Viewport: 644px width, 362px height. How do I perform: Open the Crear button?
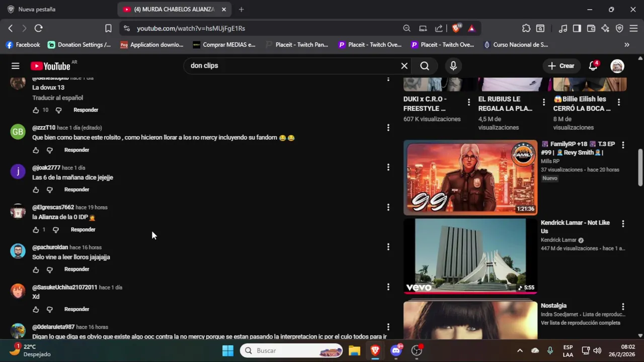[x=561, y=66]
